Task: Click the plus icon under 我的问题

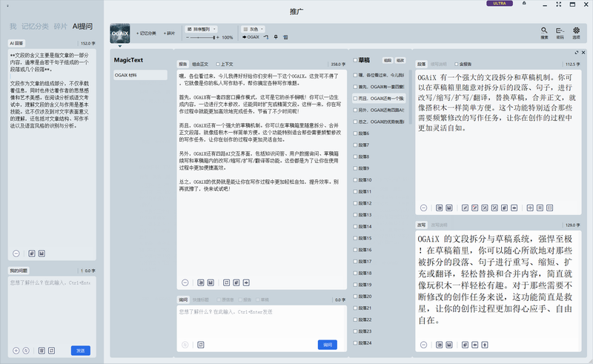Action: click(16, 350)
